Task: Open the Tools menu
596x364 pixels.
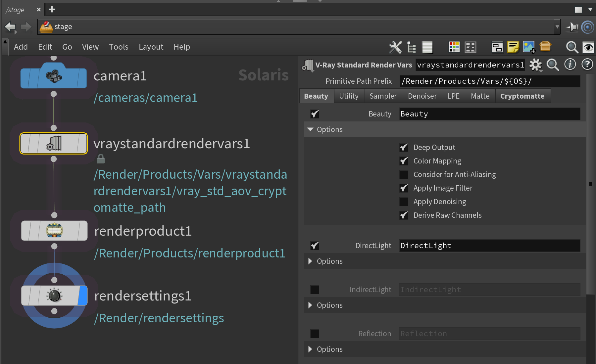Action: 119,47
